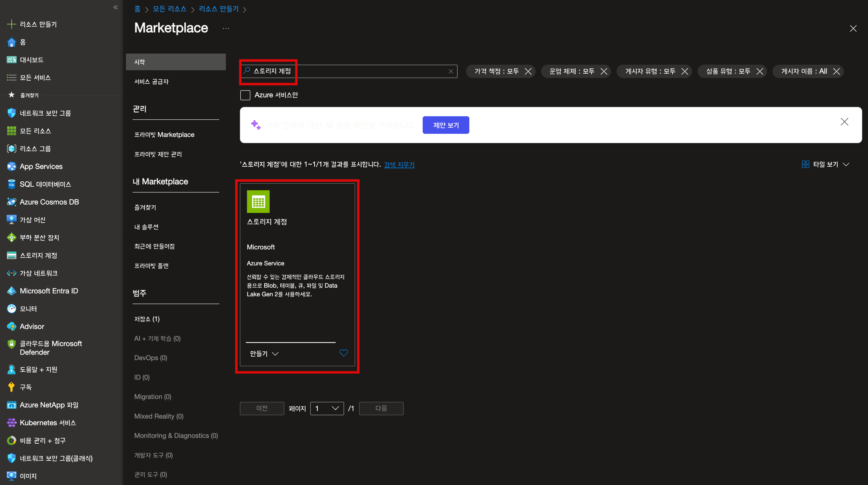Open the 모든 리소스 grid icon in the sidebar

click(12, 131)
